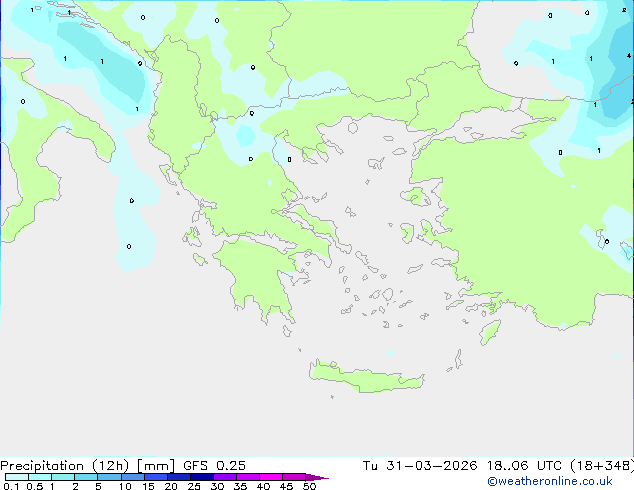
Task: Pick legend swatch between 35 and 40
Action: click(248, 477)
